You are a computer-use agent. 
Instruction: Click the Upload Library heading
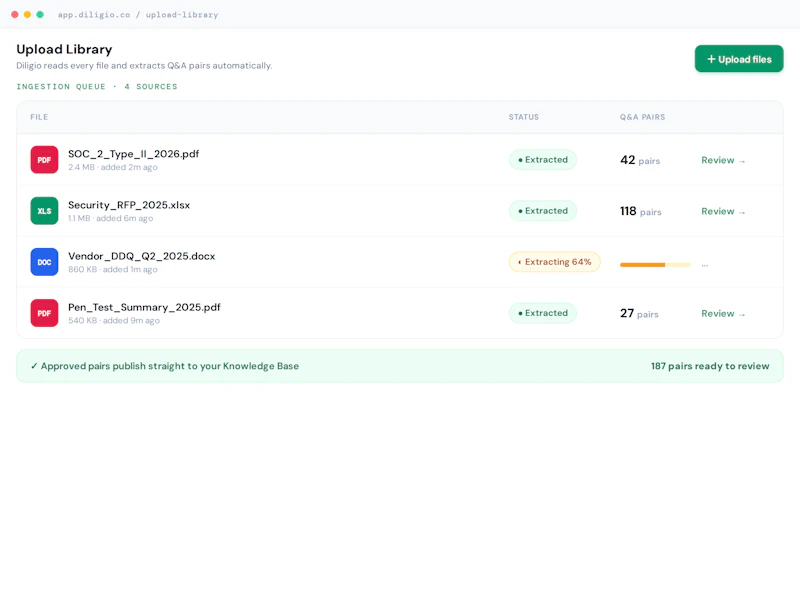(x=64, y=50)
